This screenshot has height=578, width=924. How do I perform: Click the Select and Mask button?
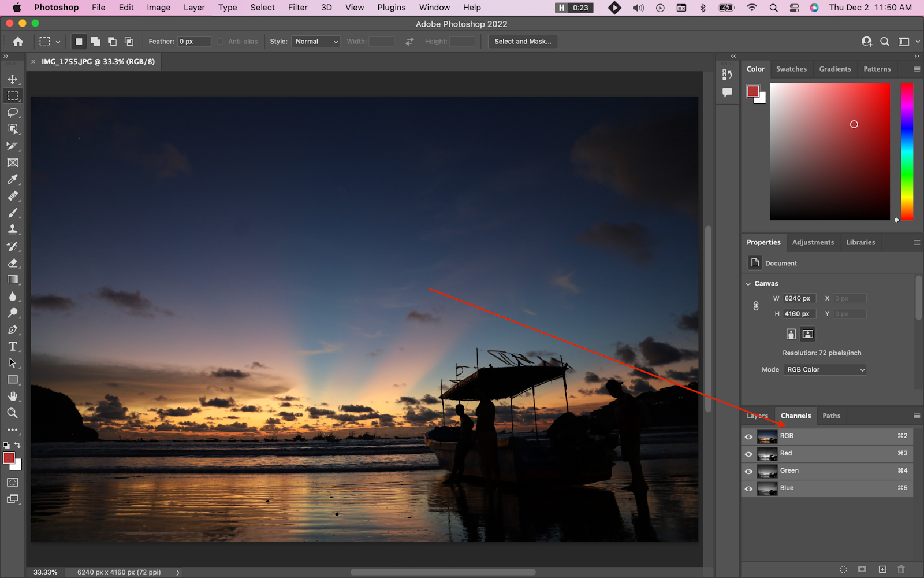coord(523,42)
